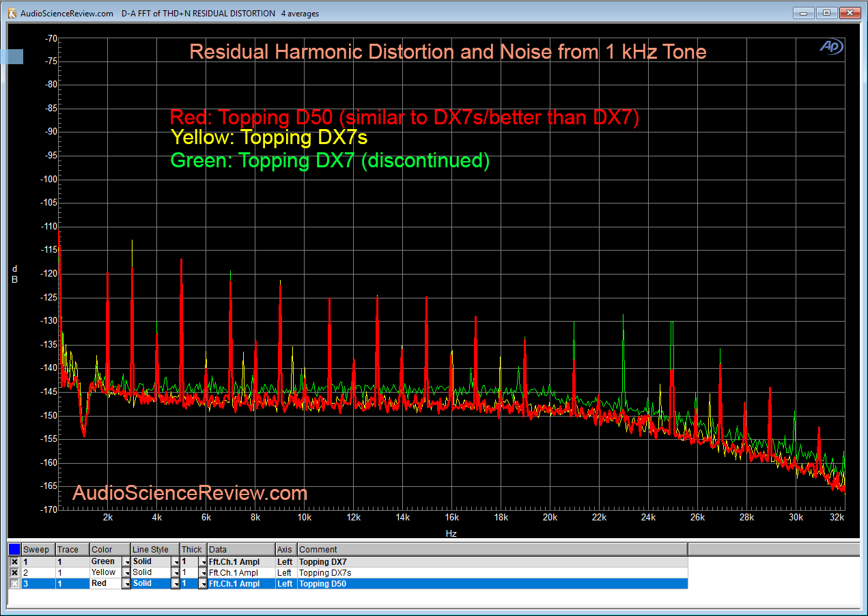Open color dropdown for Yellow row
The width and height of the screenshot is (868, 616).
[126, 572]
